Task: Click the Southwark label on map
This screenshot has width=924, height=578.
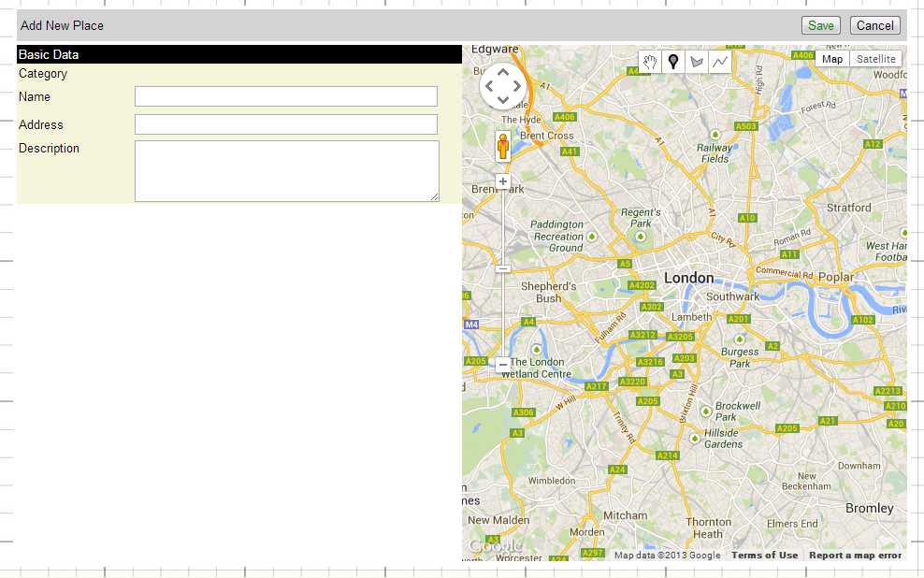Action: (732, 296)
